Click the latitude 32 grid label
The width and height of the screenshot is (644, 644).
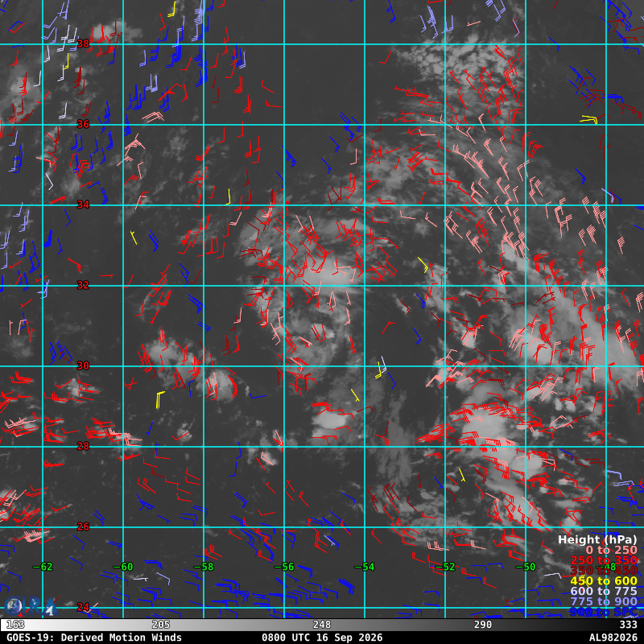coord(83,285)
